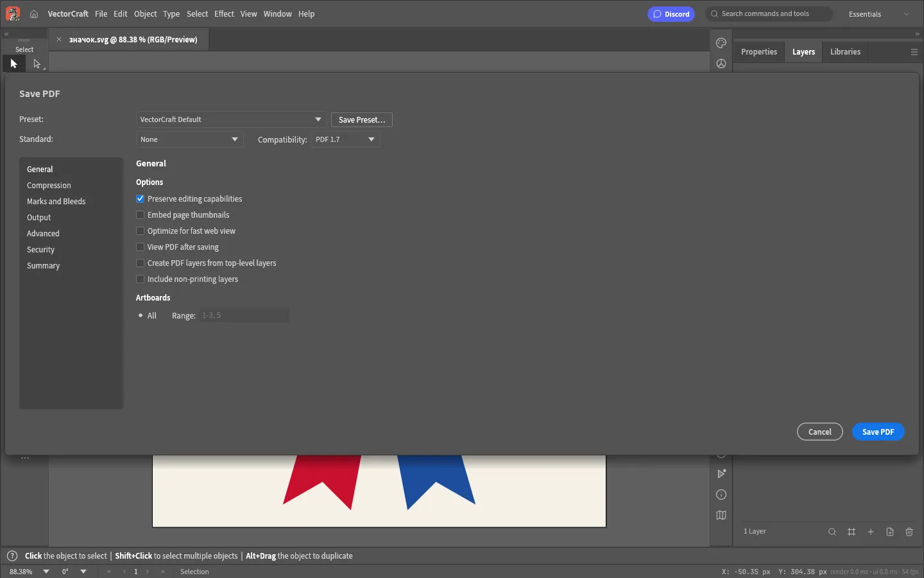This screenshot has width=924, height=578.
Task: Expand the Essentials workspace dropdown
Action: 880,14
